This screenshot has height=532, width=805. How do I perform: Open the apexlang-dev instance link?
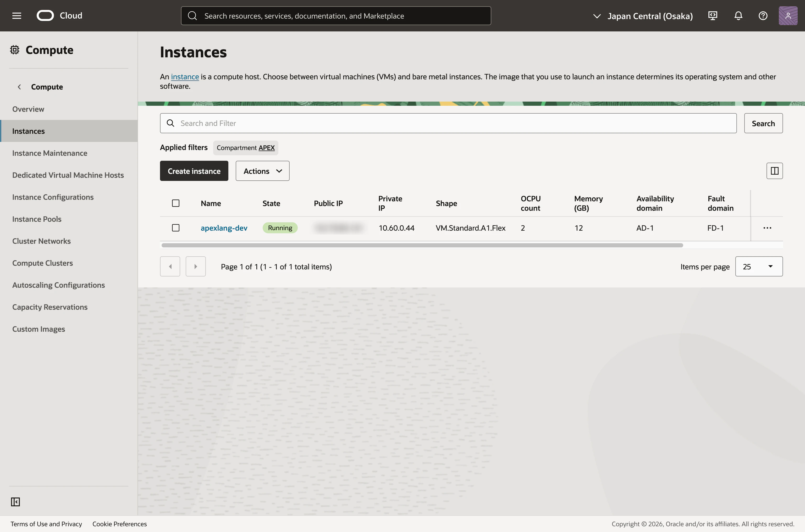point(224,228)
